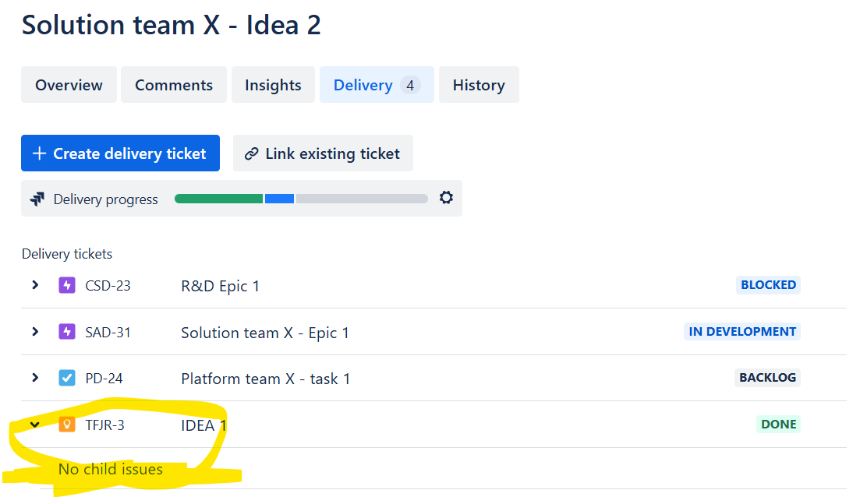Open ticket key TFJR-3
The height and width of the screenshot is (504, 860).
(104, 425)
